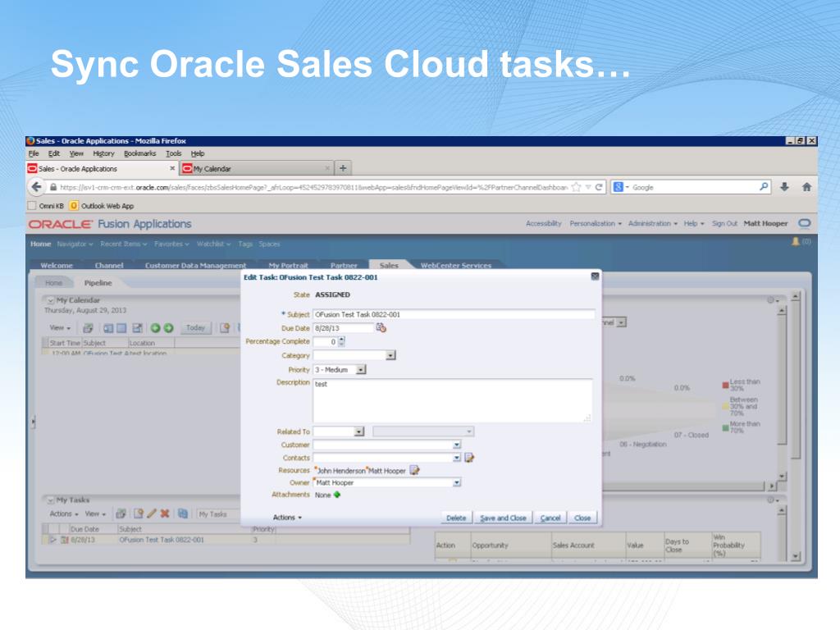Click the My Tasks edit pencil icon
Viewport: 840px width, 630px height.
152,514
